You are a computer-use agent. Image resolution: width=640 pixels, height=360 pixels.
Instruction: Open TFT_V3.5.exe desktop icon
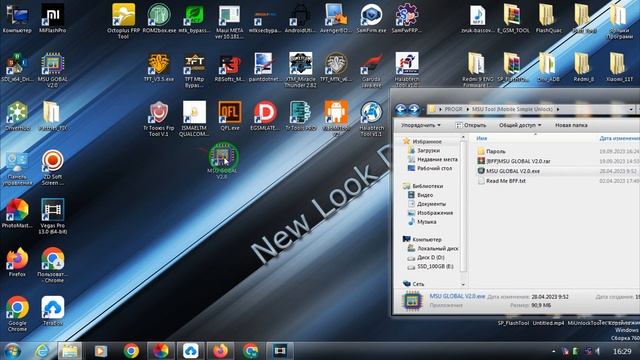pyautogui.click(x=159, y=67)
